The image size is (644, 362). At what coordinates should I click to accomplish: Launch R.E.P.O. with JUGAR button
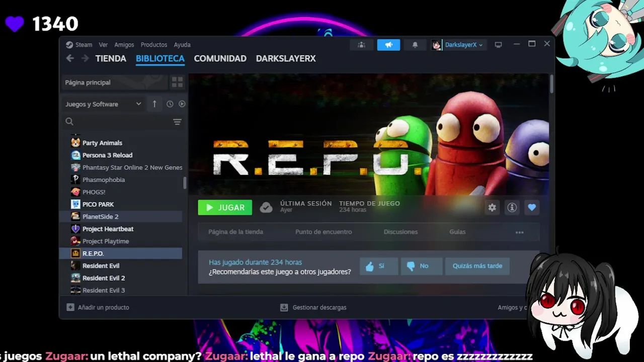pos(225,208)
